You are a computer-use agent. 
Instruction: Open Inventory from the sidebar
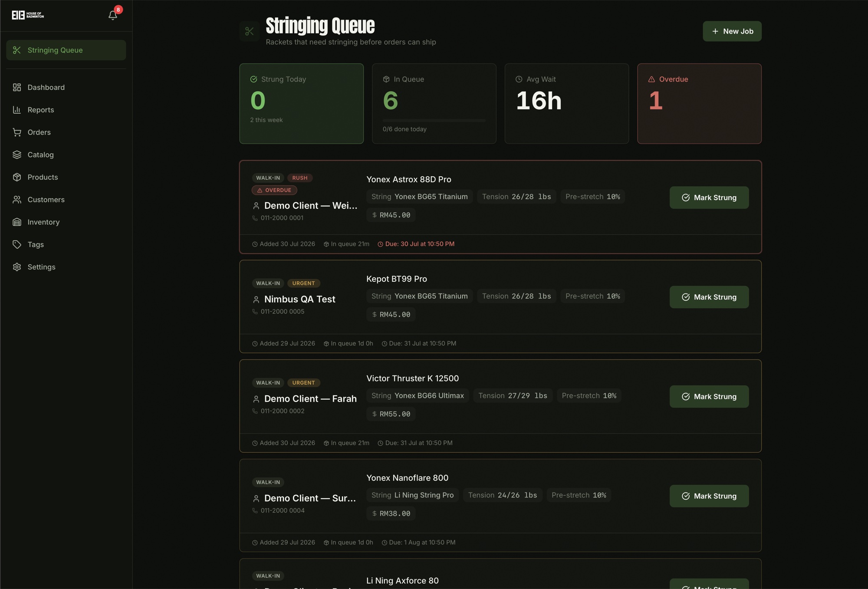coord(66,222)
